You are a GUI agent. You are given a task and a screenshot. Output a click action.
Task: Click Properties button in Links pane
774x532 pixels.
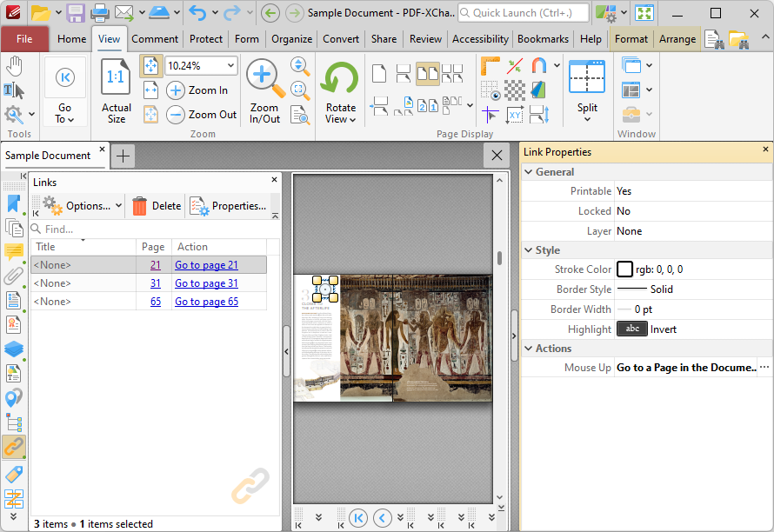[228, 206]
